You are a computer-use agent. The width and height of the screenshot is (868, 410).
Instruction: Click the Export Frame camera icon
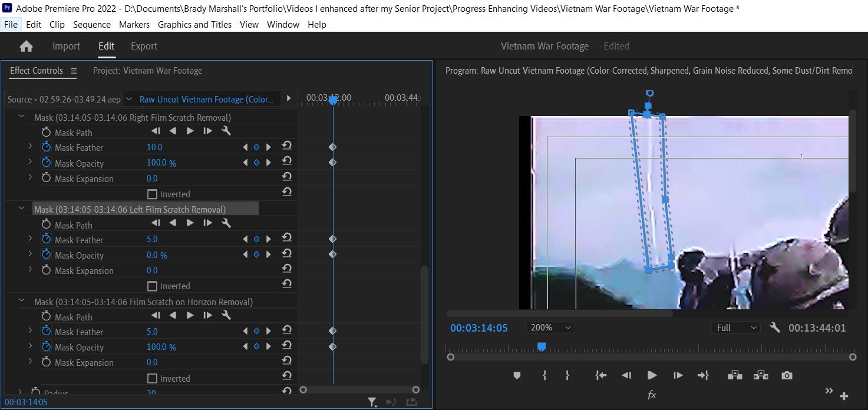tap(787, 375)
